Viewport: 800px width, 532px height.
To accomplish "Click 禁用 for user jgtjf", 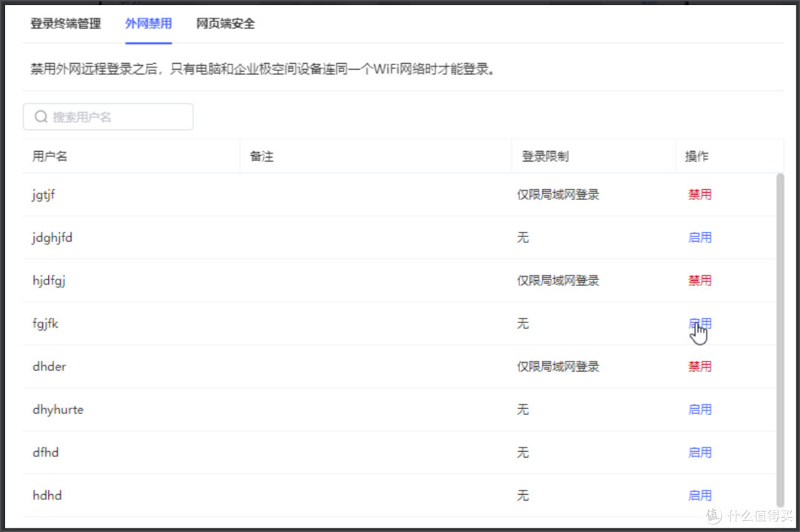I will pos(699,195).
